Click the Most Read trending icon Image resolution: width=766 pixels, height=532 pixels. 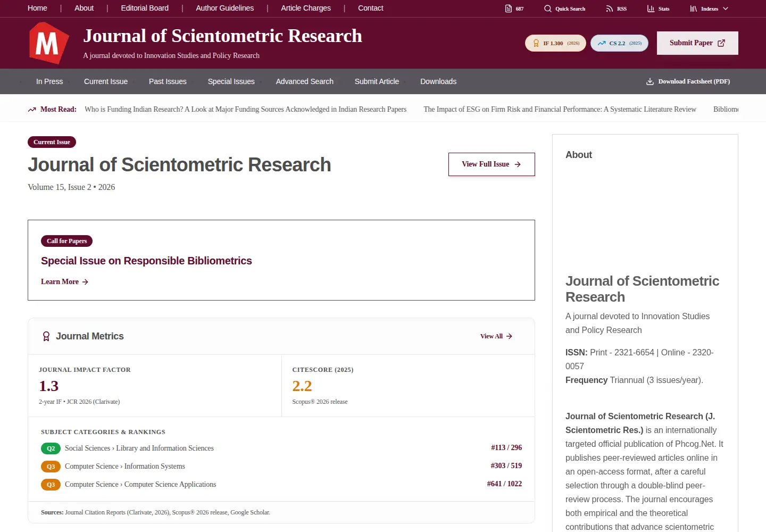(32, 110)
